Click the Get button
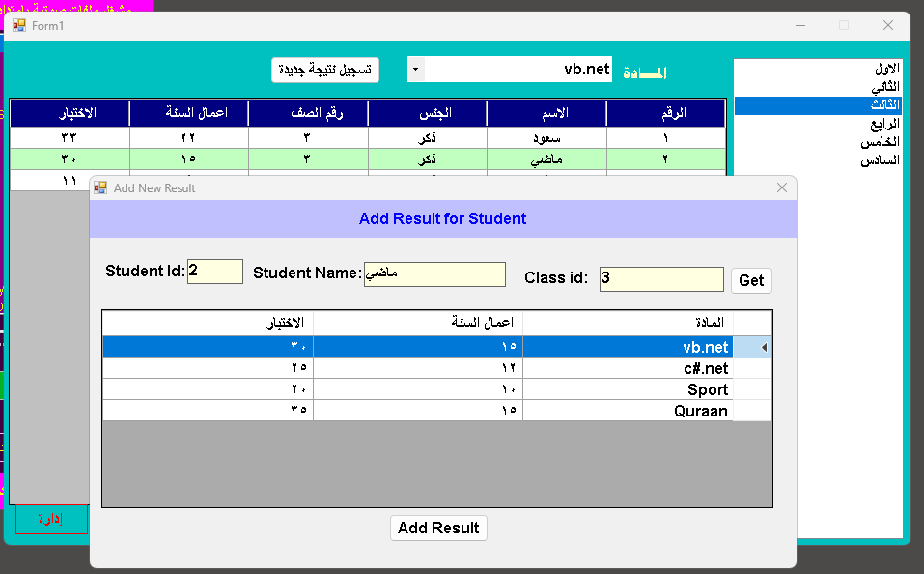 (x=751, y=280)
